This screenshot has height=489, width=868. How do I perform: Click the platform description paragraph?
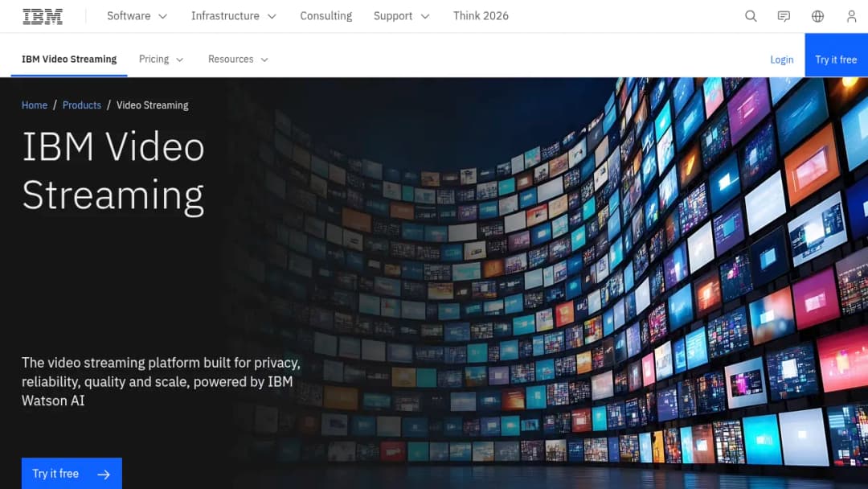[161, 381]
